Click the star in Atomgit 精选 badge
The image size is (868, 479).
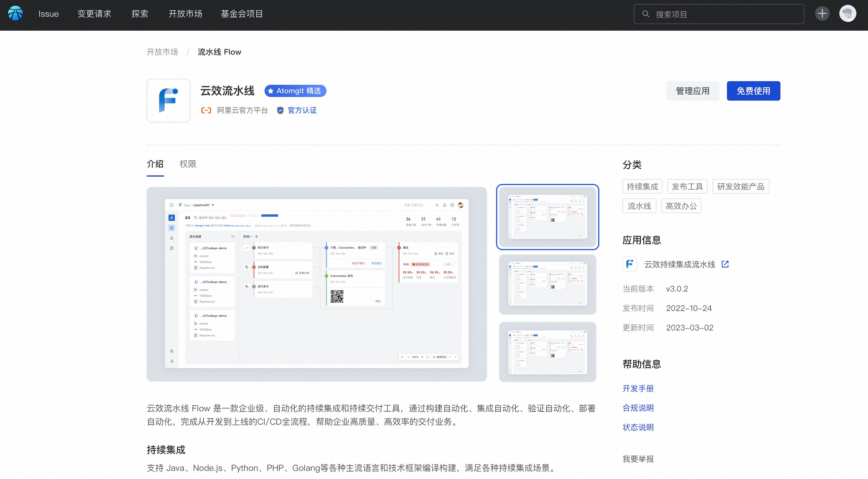(x=271, y=91)
